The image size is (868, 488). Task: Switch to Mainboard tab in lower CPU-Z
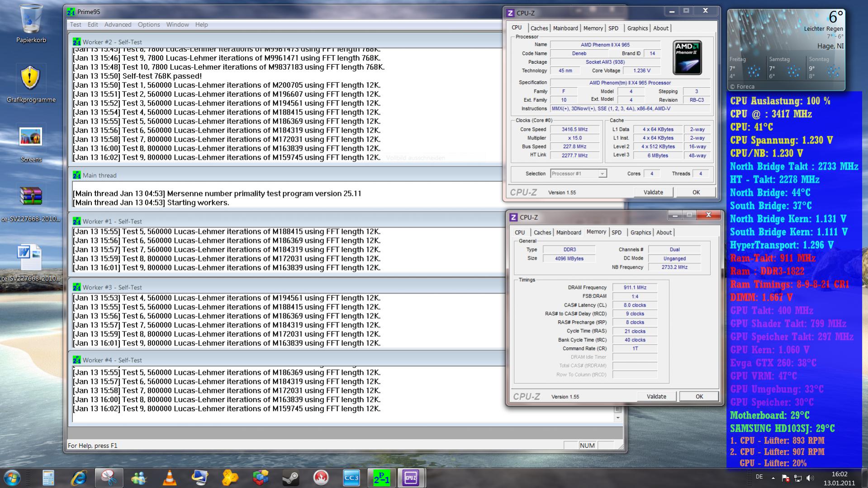(569, 232)
